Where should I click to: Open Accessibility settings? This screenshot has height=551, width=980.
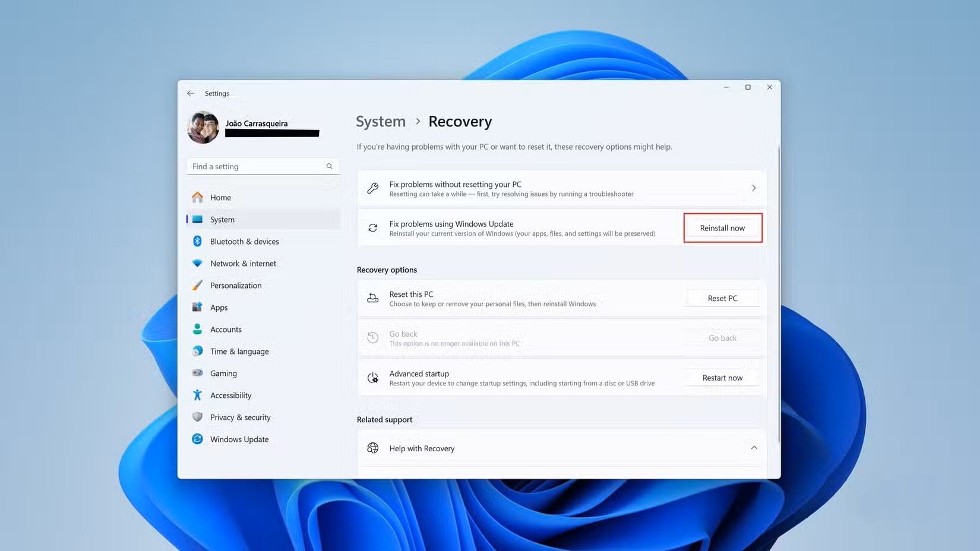(x=231, y=395)
